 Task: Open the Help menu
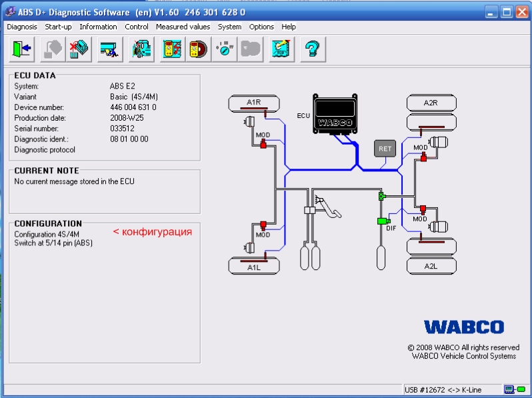click(x=289, y=27)
